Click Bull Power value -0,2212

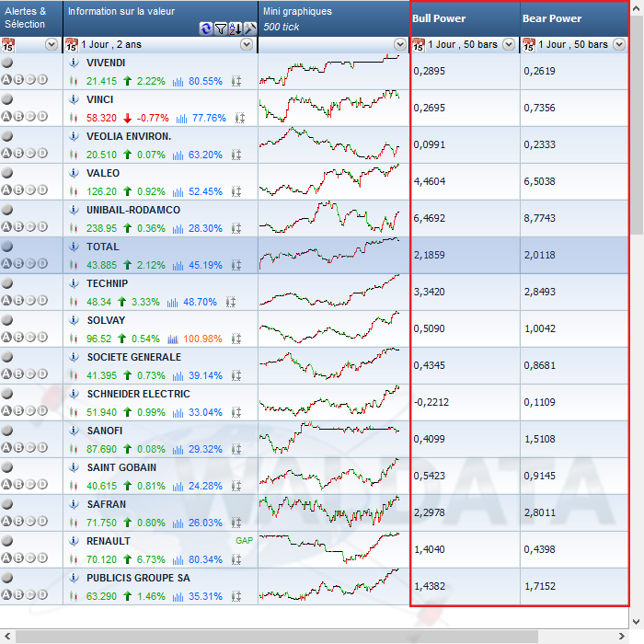click(431, 402)
